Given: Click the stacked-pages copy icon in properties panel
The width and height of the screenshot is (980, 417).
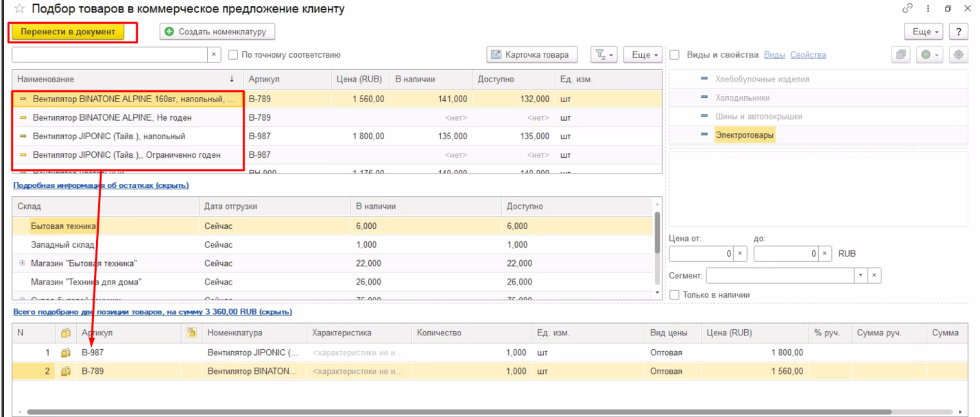Looking at the screenshot, I should (901, 55).
